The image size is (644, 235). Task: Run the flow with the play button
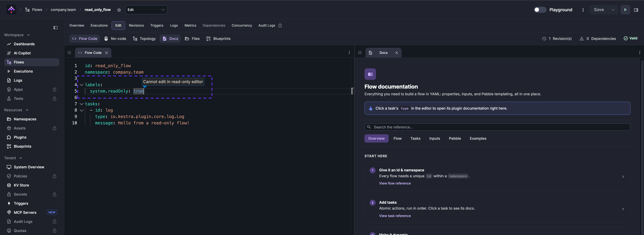[x=625, y=10]
